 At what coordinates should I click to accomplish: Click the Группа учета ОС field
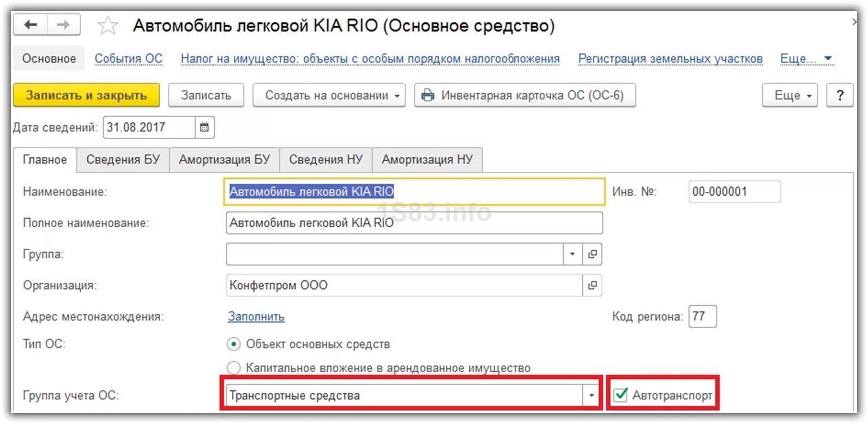coord(404,395)
